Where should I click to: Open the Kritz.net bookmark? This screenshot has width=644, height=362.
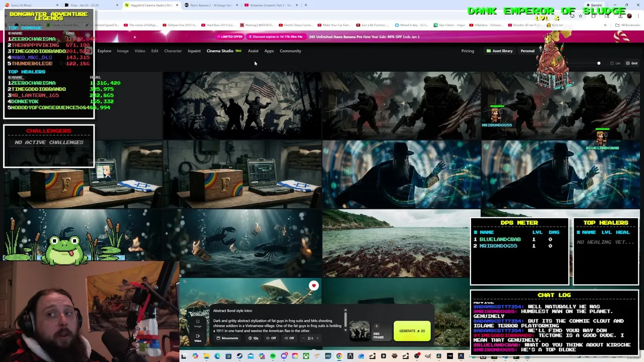tap(555, 25)
